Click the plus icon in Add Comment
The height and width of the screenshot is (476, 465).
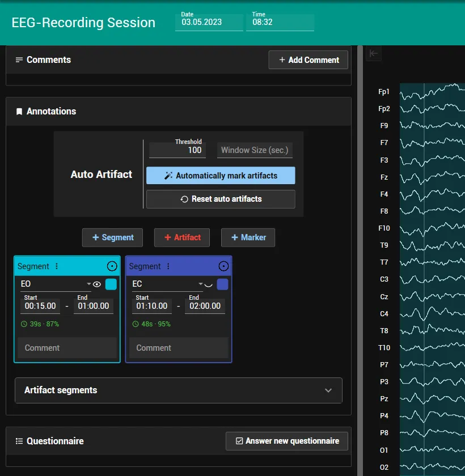pos(282,60)
